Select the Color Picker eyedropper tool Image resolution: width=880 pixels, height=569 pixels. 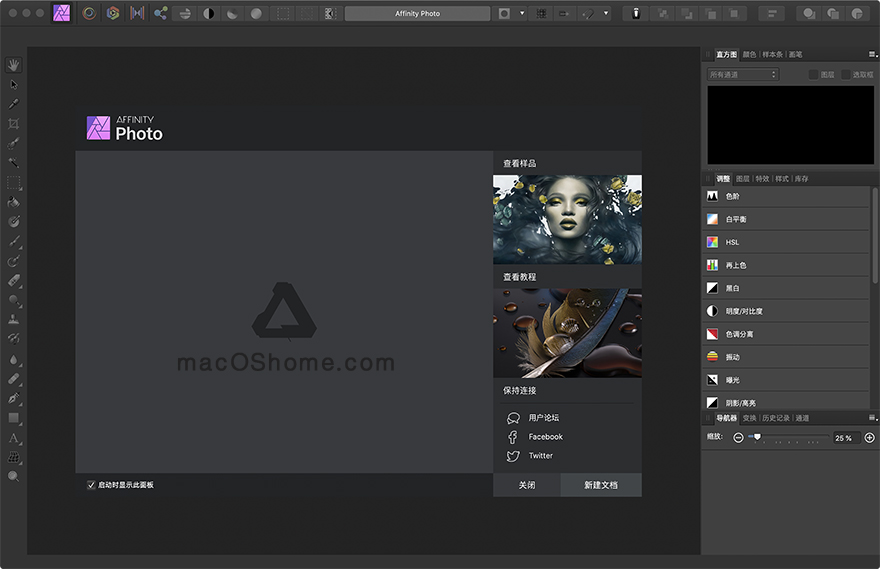13,104
